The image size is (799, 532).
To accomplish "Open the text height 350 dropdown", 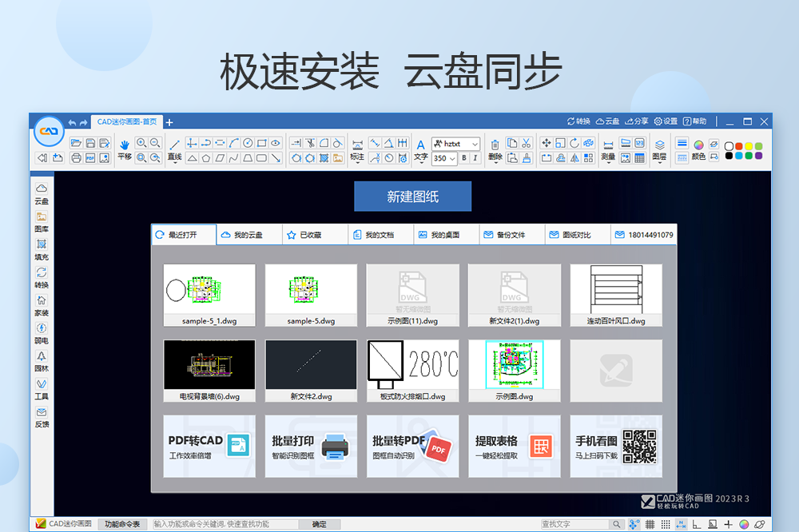I will pyautogui.click(x=445, y=158).
